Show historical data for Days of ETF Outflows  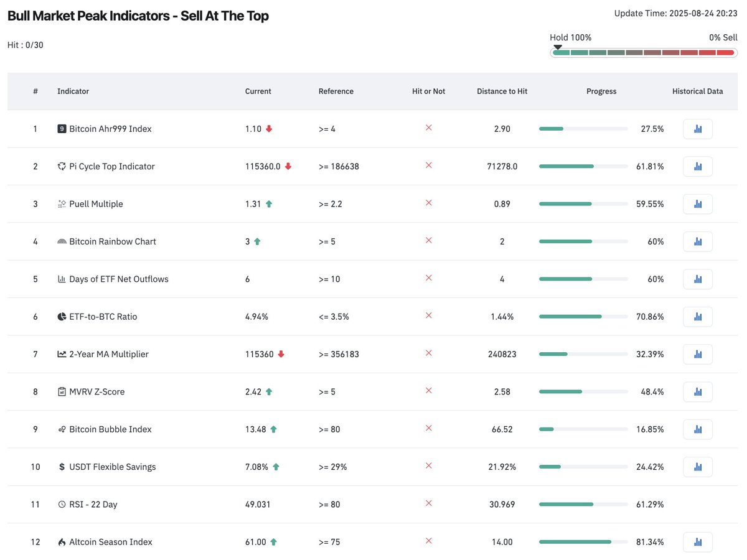coord(698,279)
